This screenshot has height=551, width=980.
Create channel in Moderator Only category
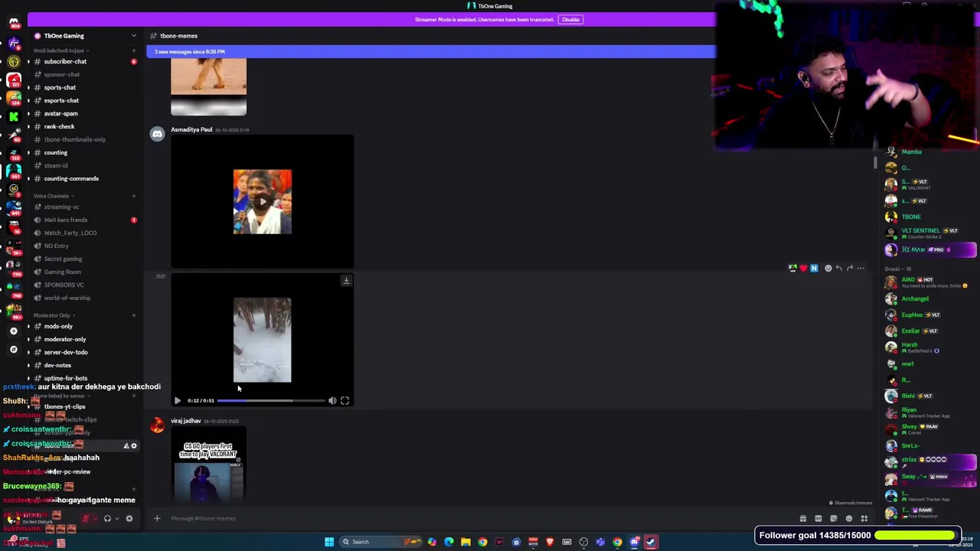pos(134,315)
